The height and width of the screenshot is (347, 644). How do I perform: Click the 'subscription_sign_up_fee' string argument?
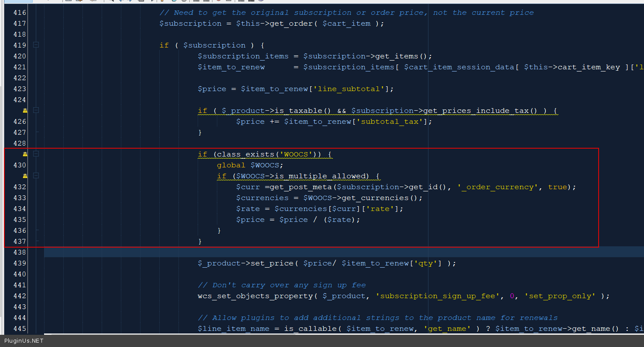438,296
